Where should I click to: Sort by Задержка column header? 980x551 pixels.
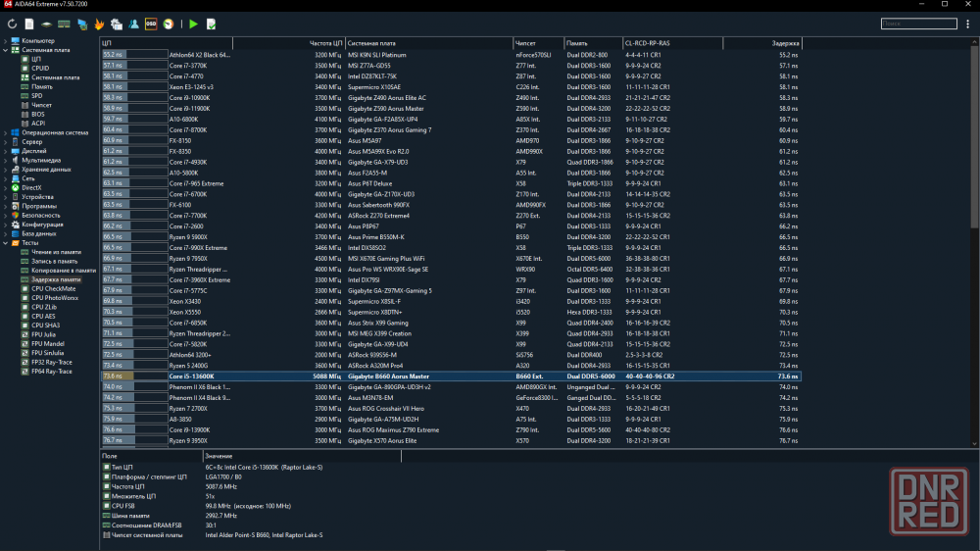pyautogui.click(x=761, y=43)
